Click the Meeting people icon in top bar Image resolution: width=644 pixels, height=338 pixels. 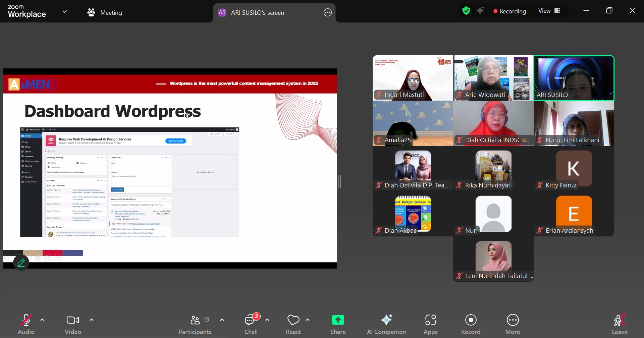tap(91, 13)
